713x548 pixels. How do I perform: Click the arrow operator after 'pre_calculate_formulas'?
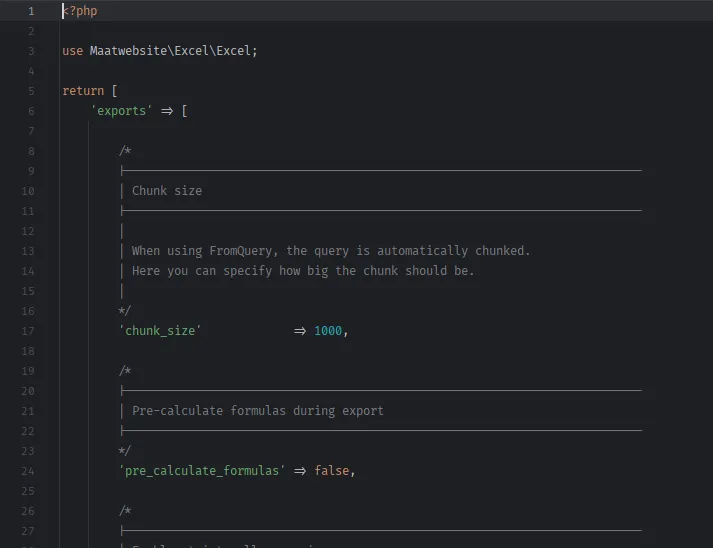[x=300, y=471]
